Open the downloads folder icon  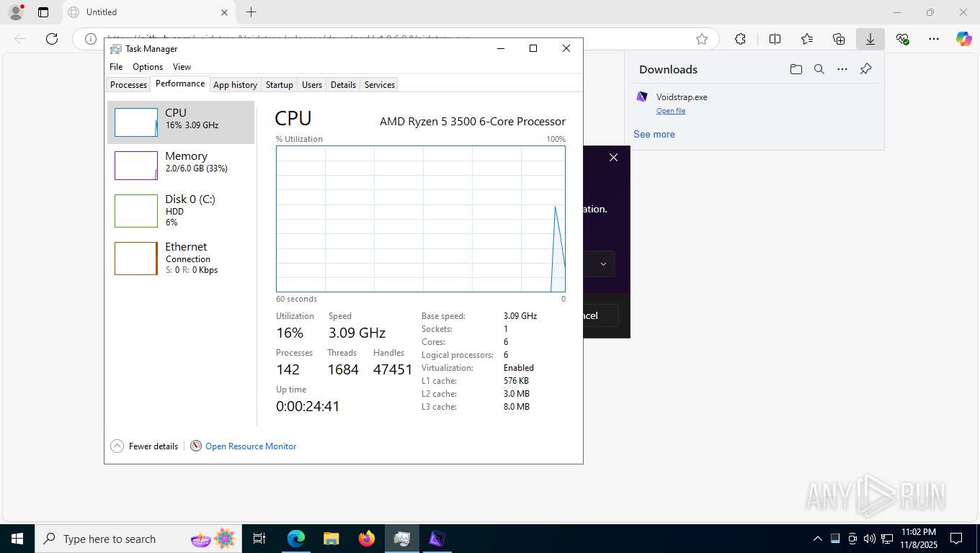tap(796, 69)
